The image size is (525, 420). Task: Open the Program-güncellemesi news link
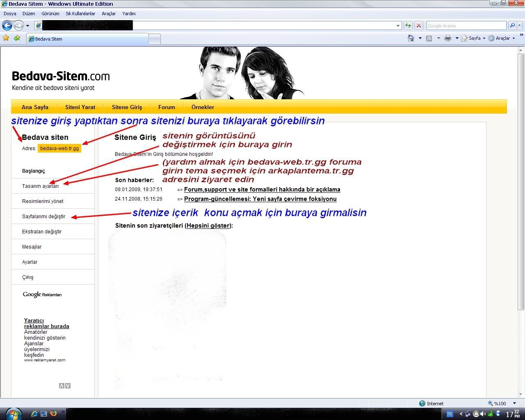[x=260, y=199]
